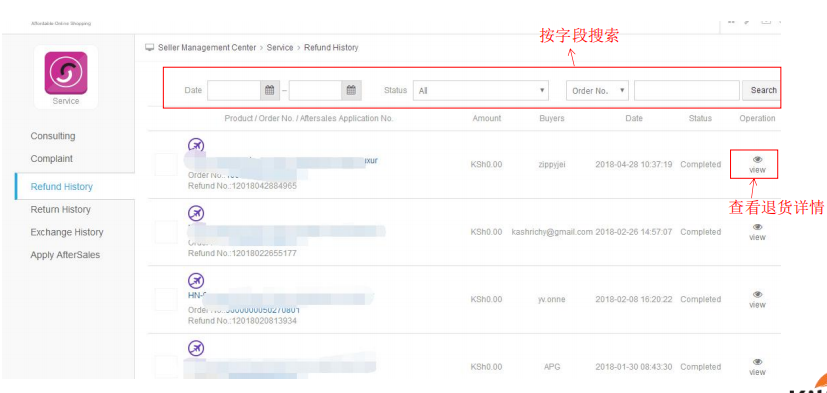Open Consulting in the sidebar
The height and width of the screenshot is (393, 827).
53,136
